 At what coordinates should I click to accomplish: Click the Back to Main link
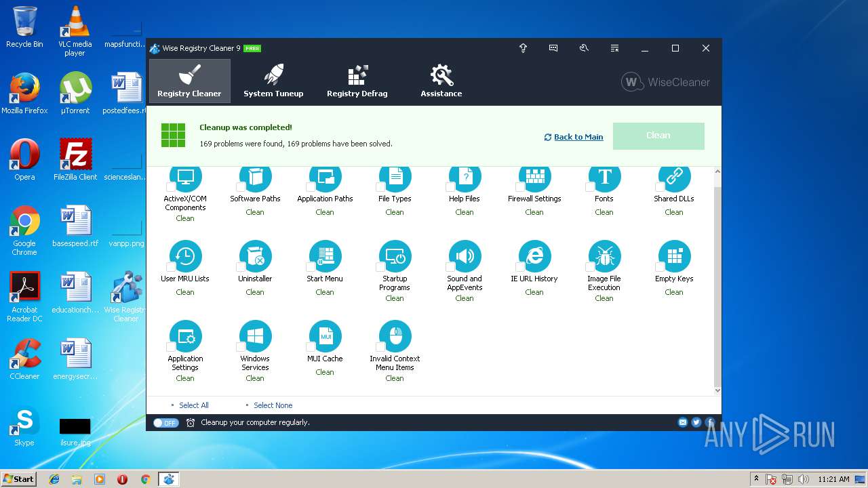(x=573, y=137)
